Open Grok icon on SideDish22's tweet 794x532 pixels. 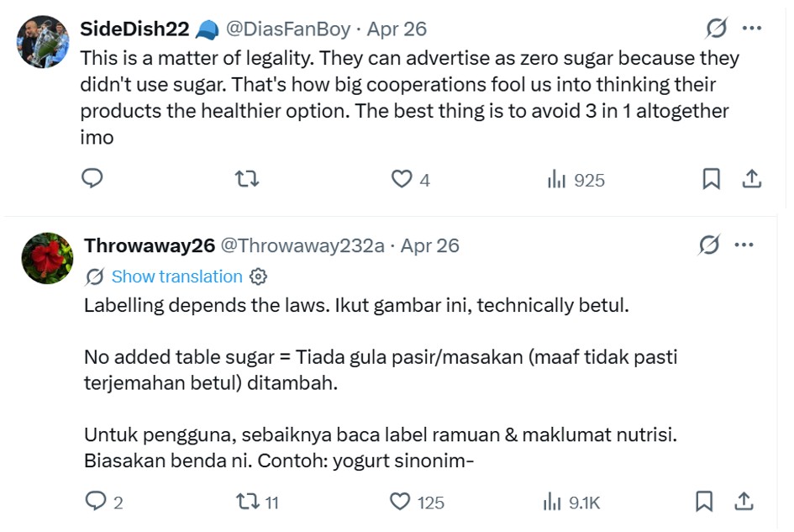click(x=716, y=29)
